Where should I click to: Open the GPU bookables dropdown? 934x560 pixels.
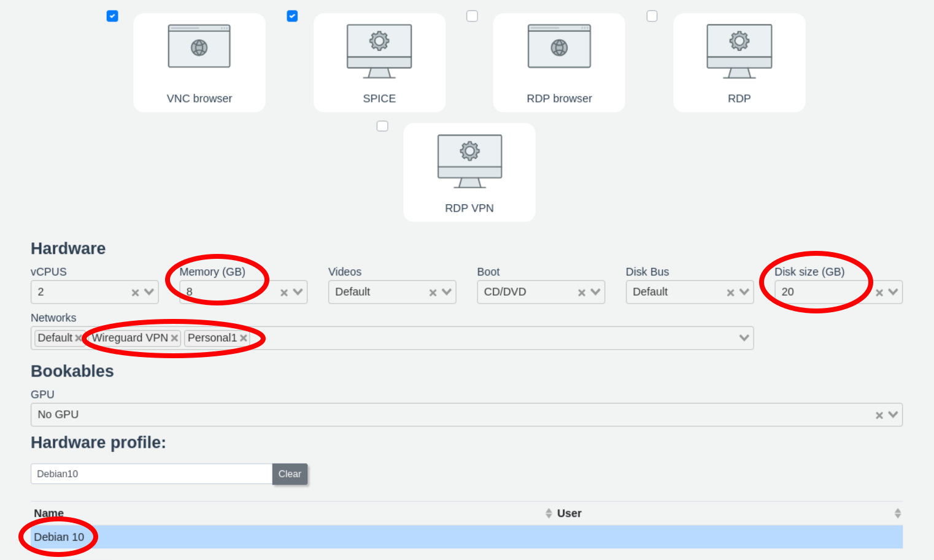(893, 415)
